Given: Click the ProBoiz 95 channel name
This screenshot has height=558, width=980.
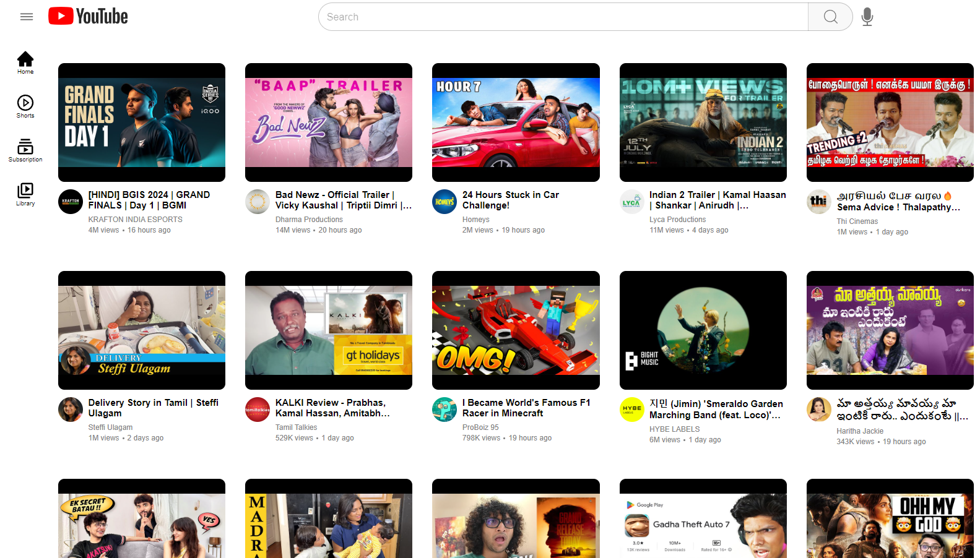Looking at the screenshot, I should [x=480, y=427].
